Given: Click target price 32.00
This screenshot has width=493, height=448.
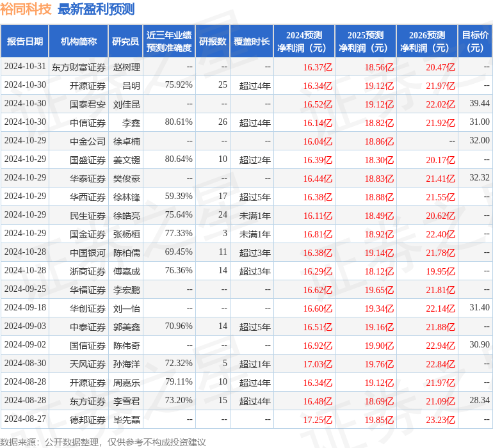Looking at the screenshot, I should tap(480, 141).
